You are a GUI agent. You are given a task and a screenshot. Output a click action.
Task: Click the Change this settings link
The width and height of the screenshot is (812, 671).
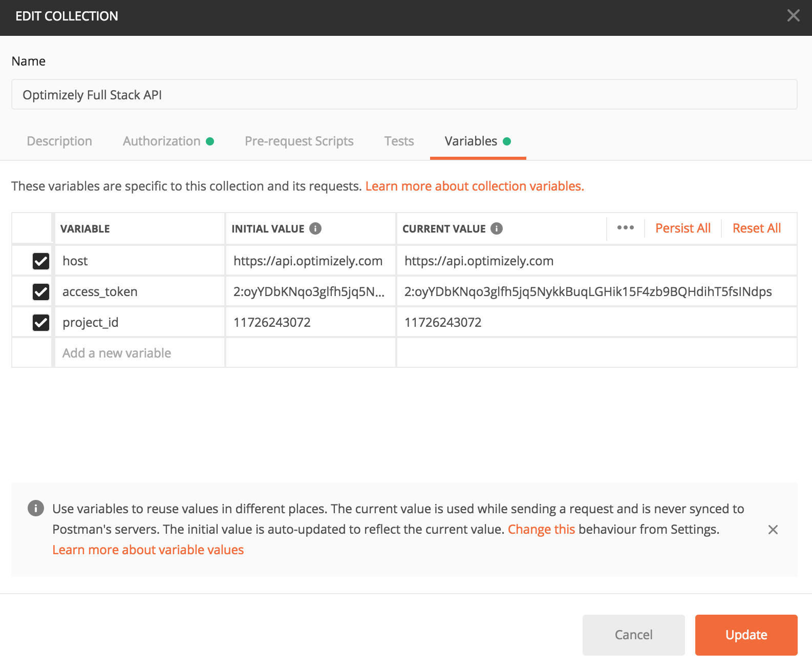pyautogui.click(x=541, y=529)
